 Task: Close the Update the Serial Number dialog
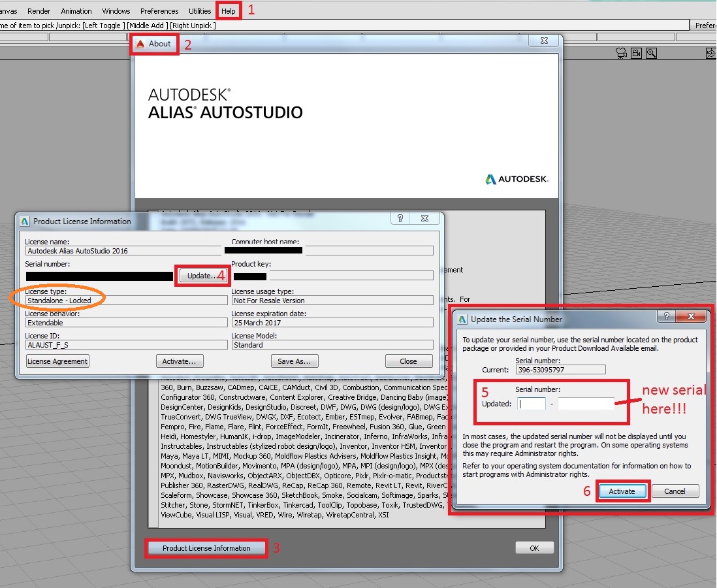coord(691,316)
